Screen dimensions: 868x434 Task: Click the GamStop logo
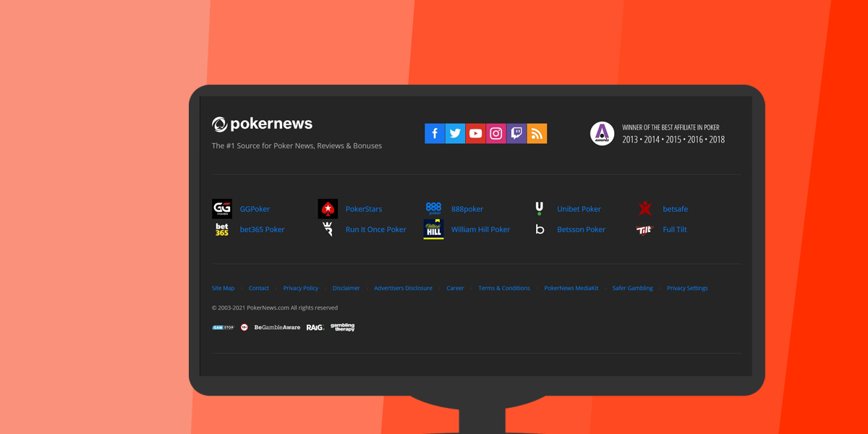pyautogui.click(x=223, y=327)
